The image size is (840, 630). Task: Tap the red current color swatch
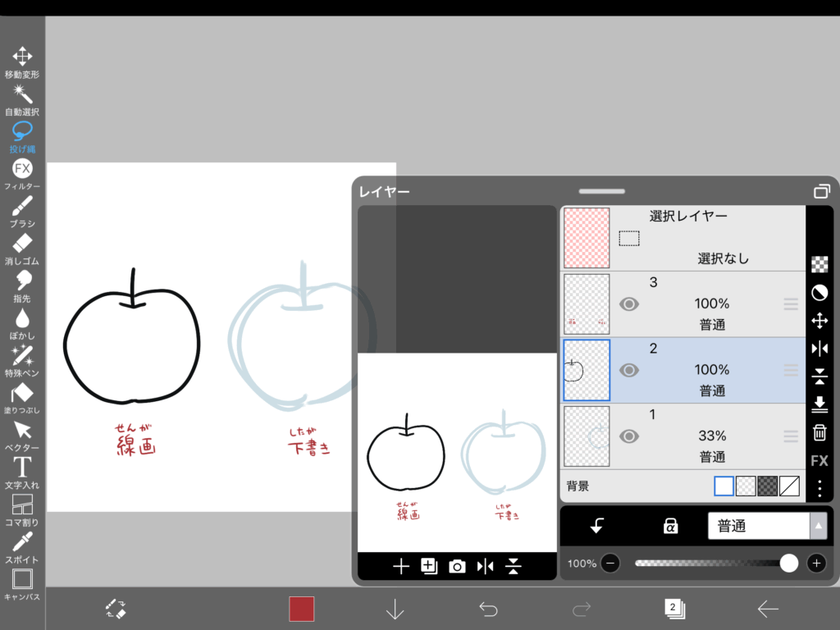pyautogui.click(x=301, y=609)
